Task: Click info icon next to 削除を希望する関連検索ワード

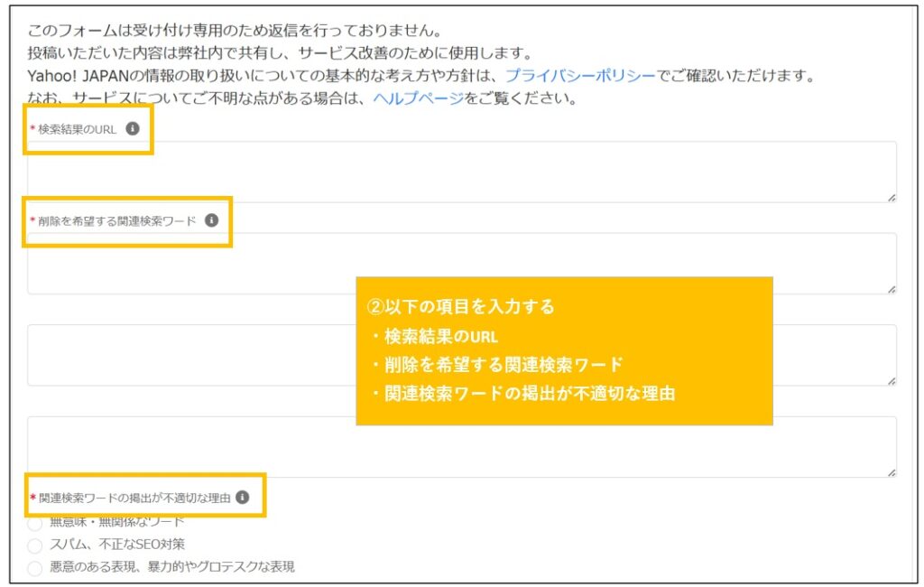Action: pyautogui.click(x=211, y=220)
